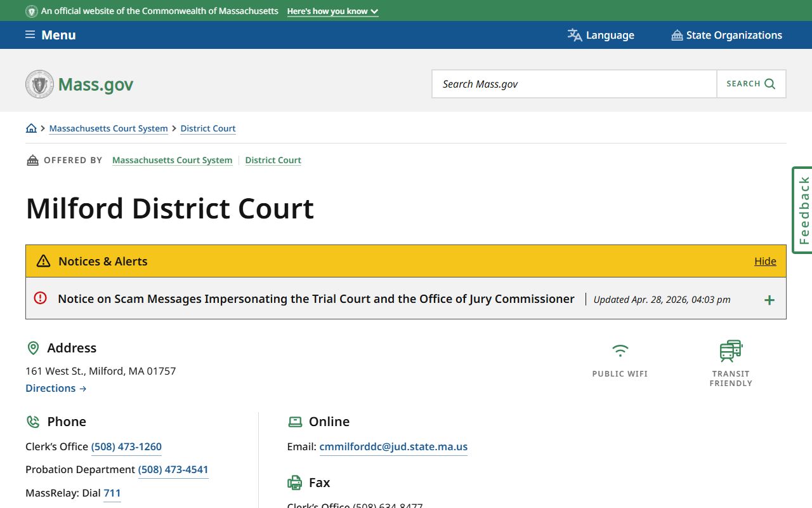
Task: Open the Language menu
Action: coord(601,35)
